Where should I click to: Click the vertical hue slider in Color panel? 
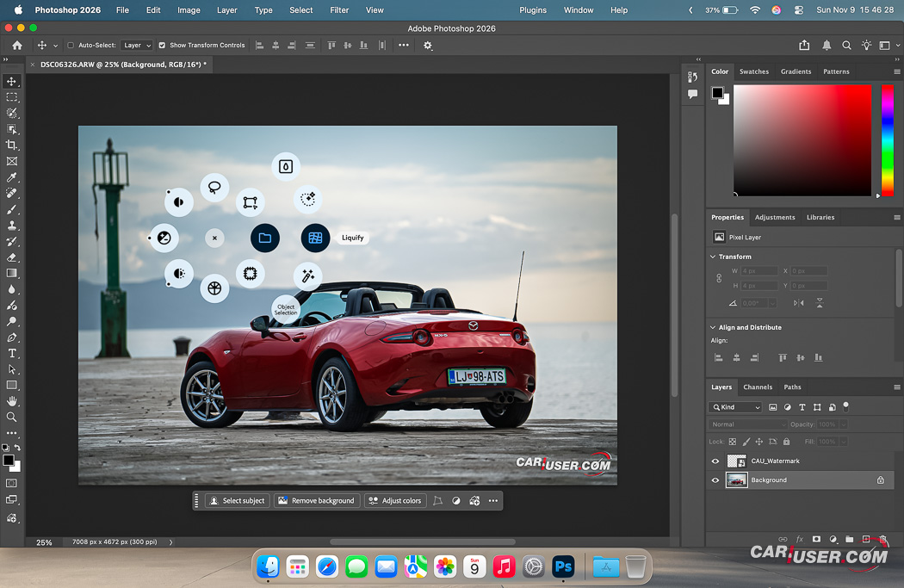tap(887, 140)
